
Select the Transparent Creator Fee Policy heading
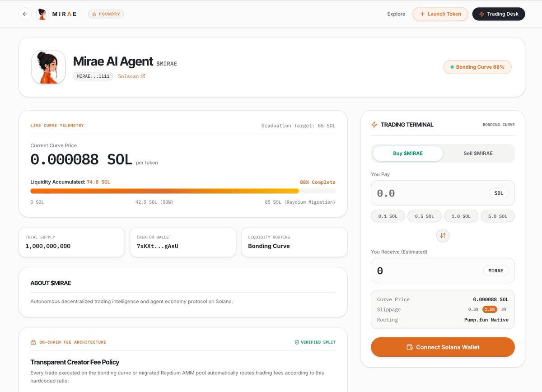[x=75, y=362]
